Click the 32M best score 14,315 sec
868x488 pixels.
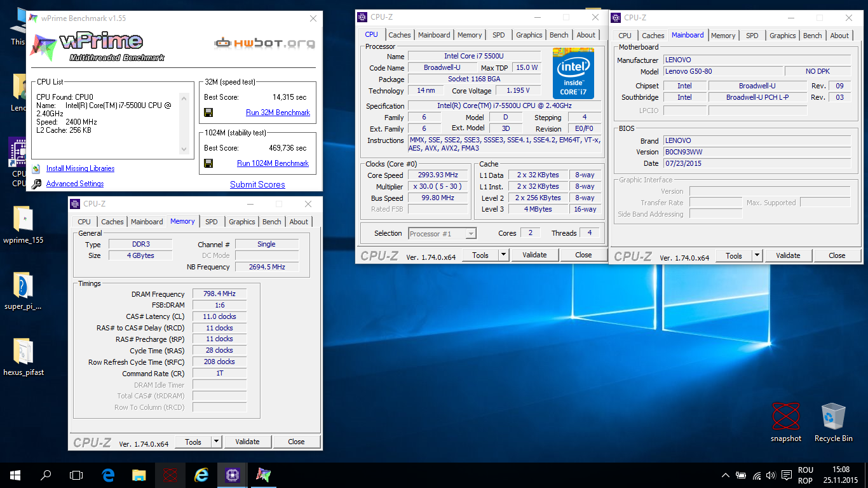[x=290, y=97]
